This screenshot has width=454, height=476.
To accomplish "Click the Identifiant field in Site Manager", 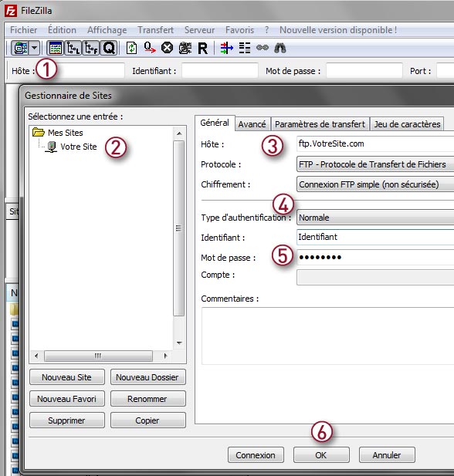I will point(375,237).
